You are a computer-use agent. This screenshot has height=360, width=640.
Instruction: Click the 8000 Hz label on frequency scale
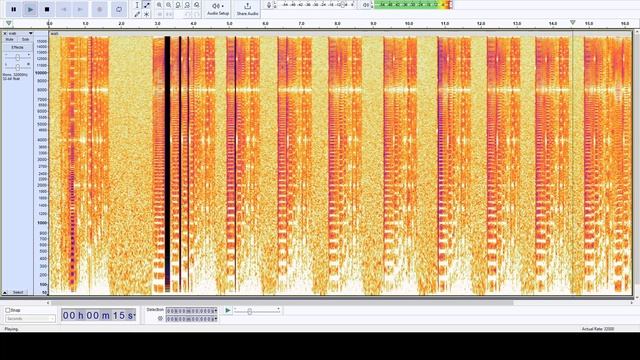[42, 90]
